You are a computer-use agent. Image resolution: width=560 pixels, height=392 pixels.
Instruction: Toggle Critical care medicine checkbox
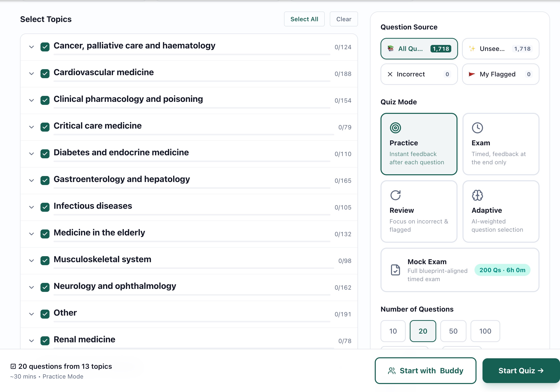pyautogui.click(x=45, y=127)
